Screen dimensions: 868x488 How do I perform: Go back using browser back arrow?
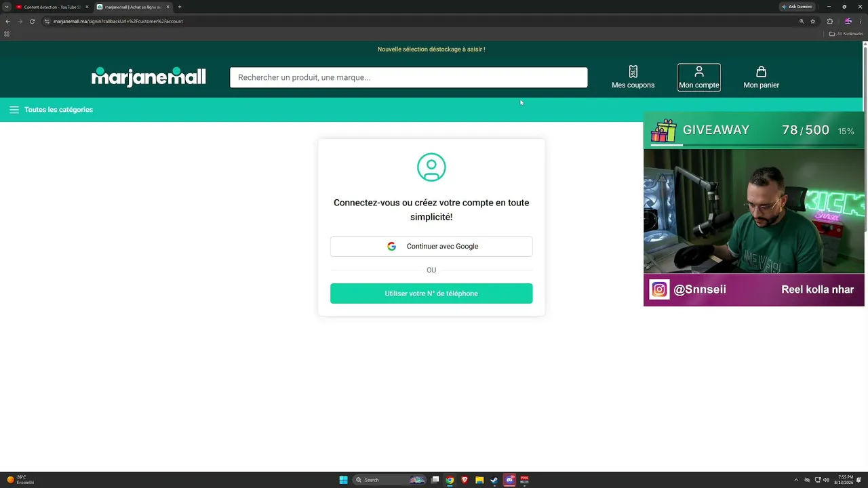[x=7, y=21]
